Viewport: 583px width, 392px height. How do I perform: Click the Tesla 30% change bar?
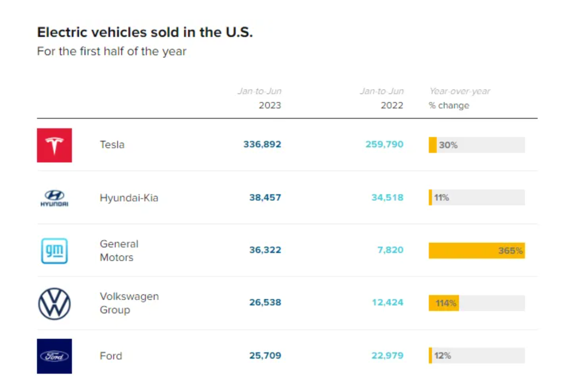(476, 145)
